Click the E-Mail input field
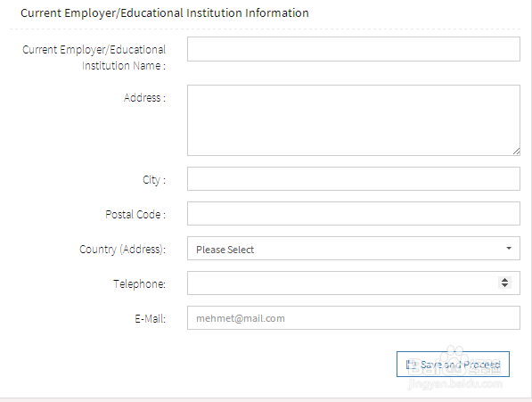Screen dimensions: 532x402 point(354,318)
